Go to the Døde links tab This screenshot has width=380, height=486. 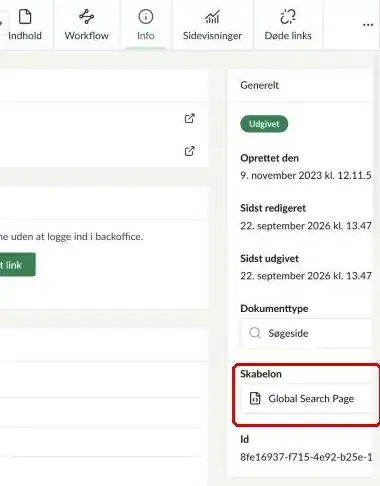288,25
